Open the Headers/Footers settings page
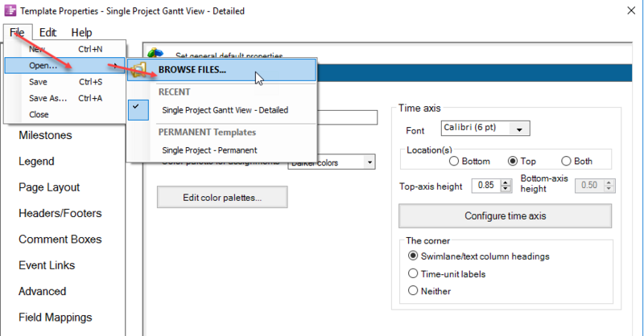644x336 pixels. (60, 213)
